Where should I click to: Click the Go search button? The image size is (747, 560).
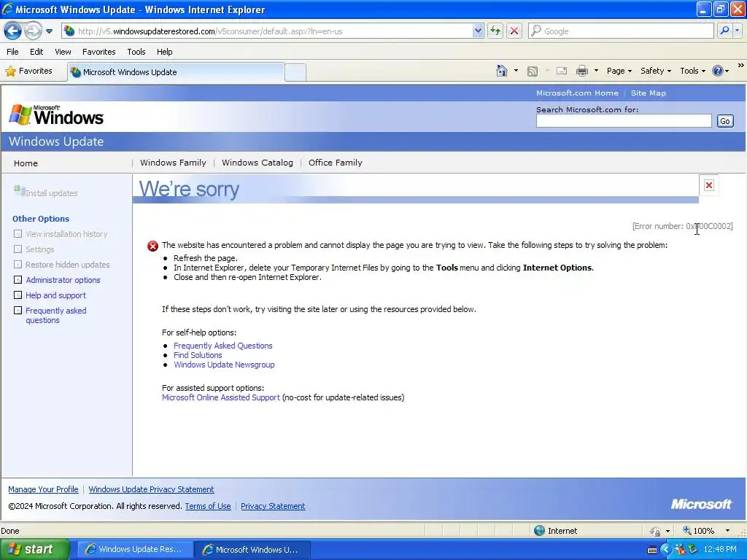(x=724, y=121)
